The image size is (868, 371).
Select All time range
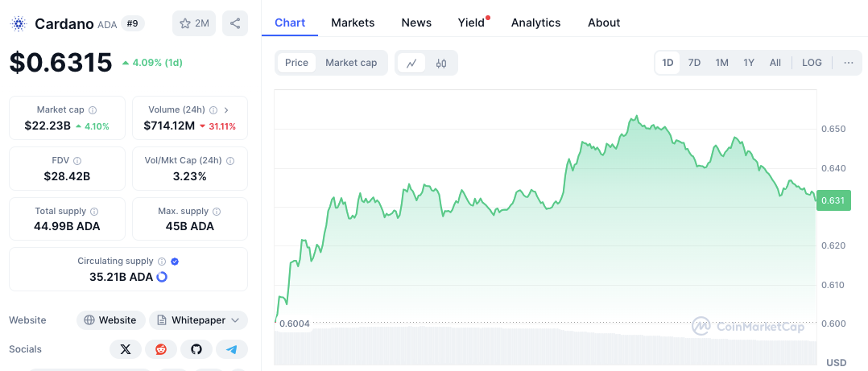775,63
